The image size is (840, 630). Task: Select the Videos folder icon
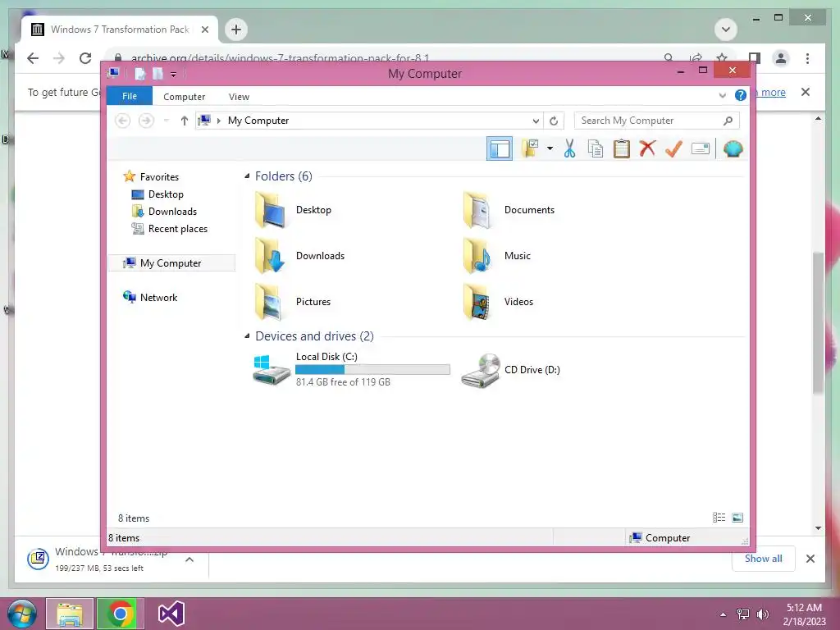coord(478,302)
